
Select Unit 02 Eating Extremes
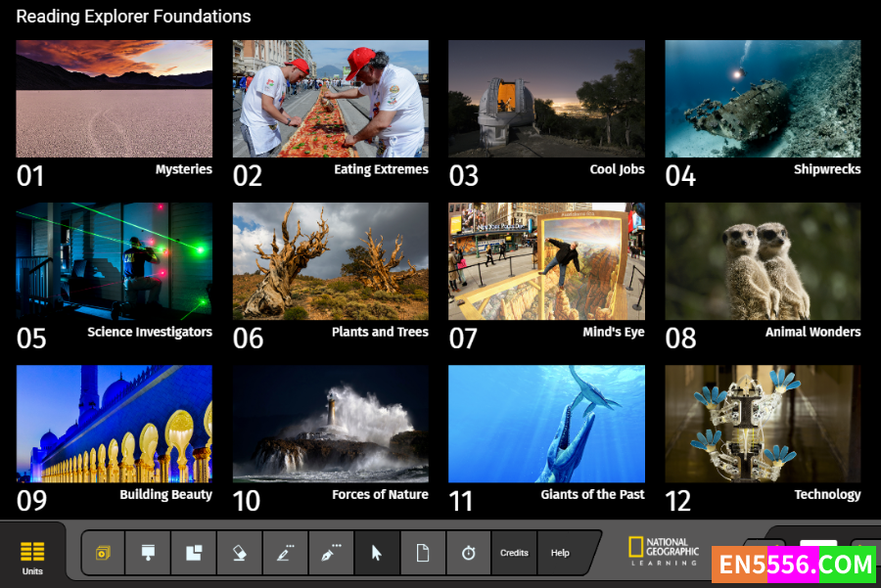point(330,99)
